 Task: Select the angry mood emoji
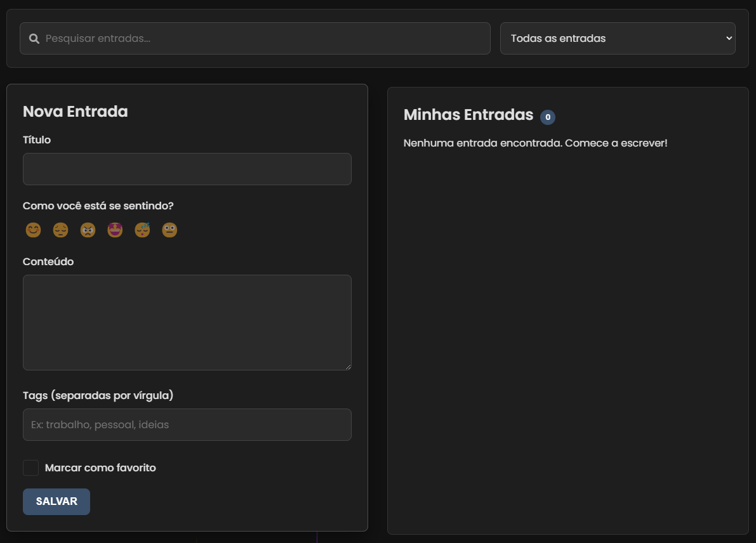(88, 230)
